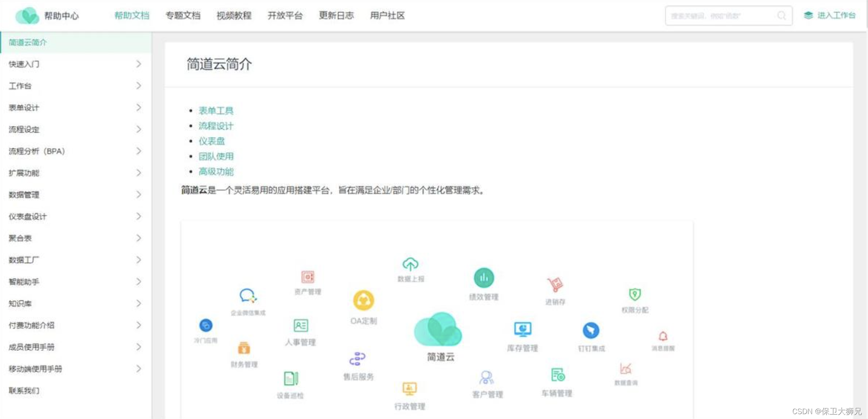Click the 人事管理 ID card icon

coord(301,326)
